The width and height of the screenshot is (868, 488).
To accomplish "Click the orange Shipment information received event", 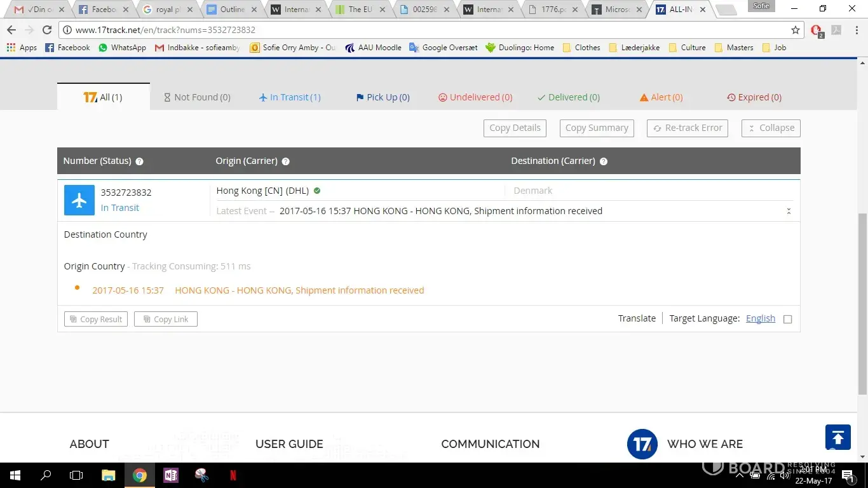I will (299, 290).
